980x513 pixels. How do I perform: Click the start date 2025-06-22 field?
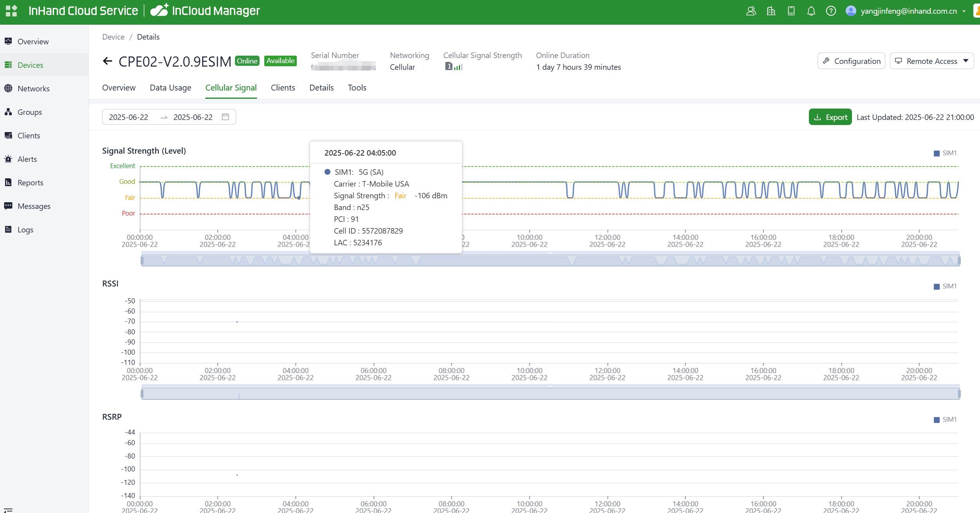(129, 117)
